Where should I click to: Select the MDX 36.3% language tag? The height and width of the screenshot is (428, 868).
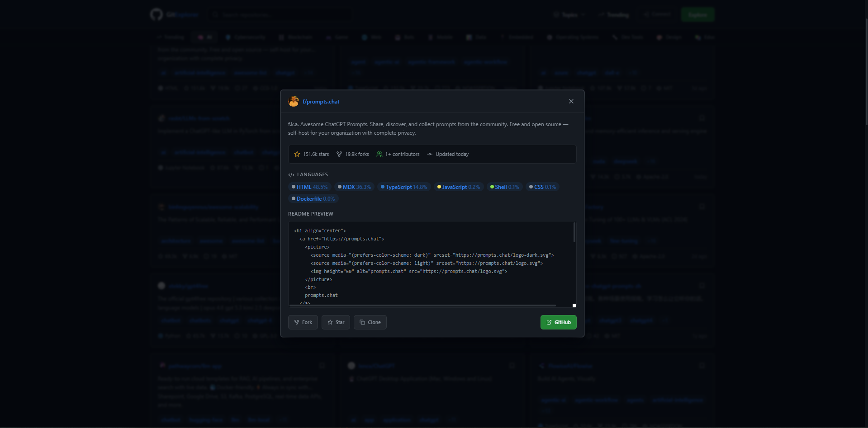(x=354, y=187)
